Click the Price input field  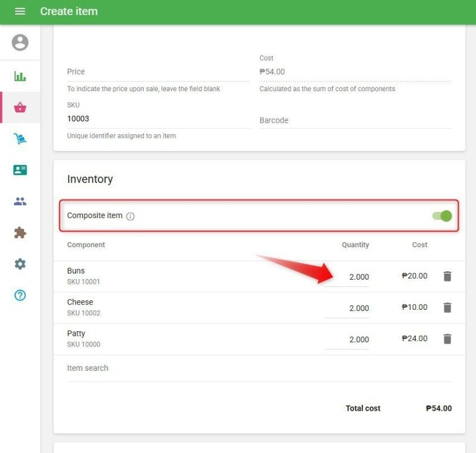coord(158,72)
